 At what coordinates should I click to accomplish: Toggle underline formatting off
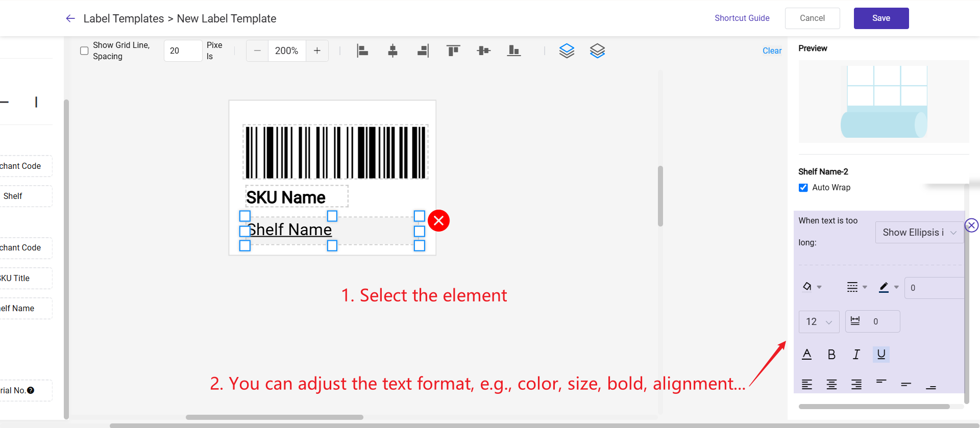coord(881,355)
